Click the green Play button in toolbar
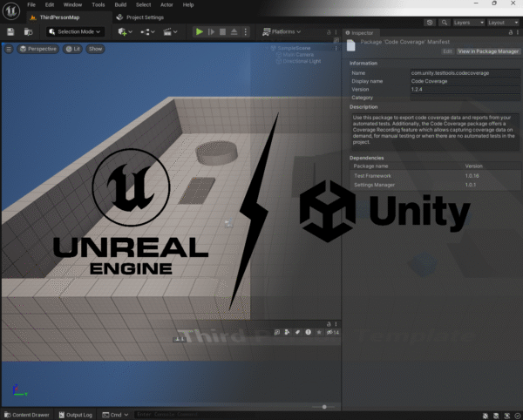The height and width of the screenshot is (420, 523). 200,32
